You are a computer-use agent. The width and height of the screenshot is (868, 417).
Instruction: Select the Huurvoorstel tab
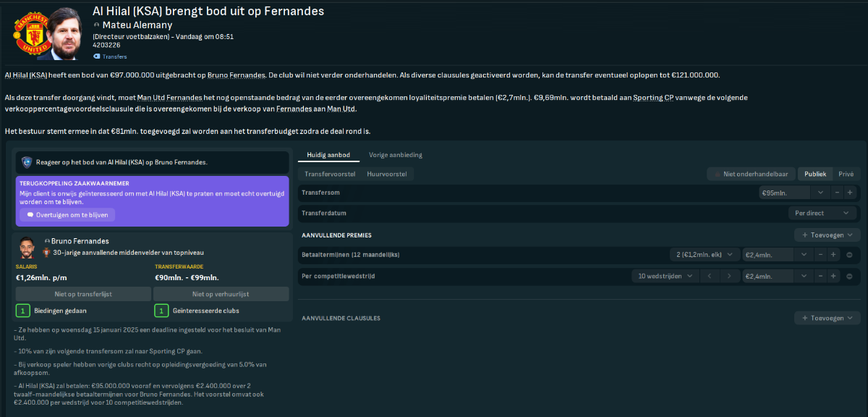pyautogui.click(x=387, y=174)
